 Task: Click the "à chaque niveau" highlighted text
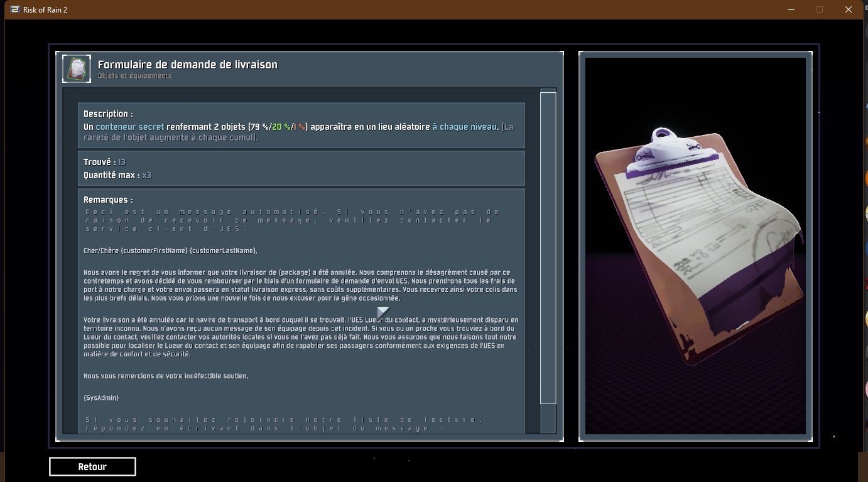coord(464,127)
